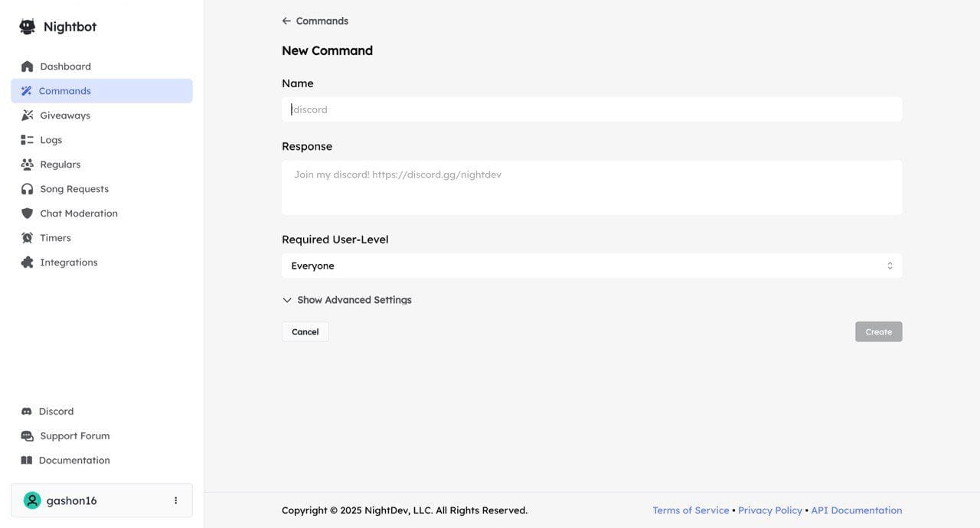Open the Required User-Level dropdown
The image size is (980, 528).
coord(591,266)
